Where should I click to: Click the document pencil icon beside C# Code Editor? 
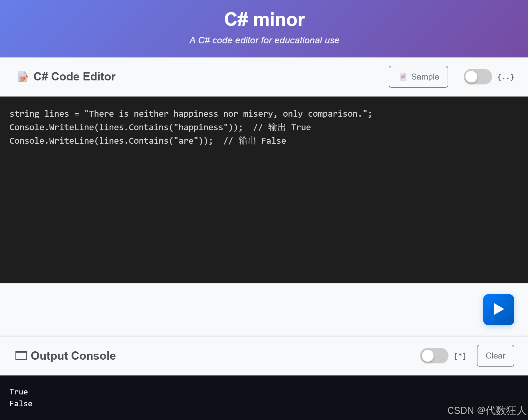[23, 77]
